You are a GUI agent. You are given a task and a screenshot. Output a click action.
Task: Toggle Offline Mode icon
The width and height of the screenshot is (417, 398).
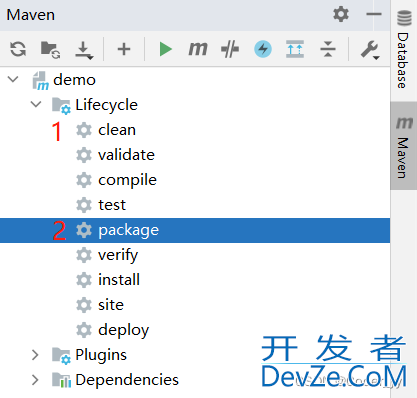[x=230, y=49]
